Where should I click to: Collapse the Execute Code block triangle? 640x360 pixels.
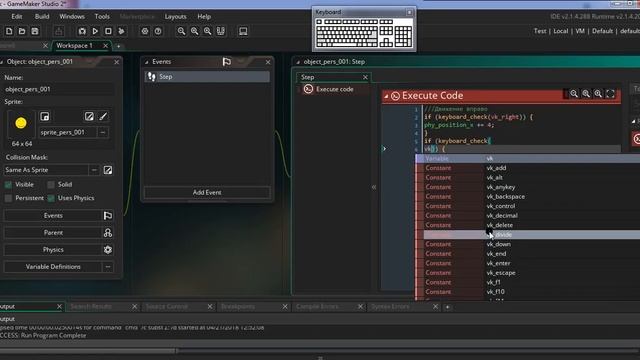[386, 96]
